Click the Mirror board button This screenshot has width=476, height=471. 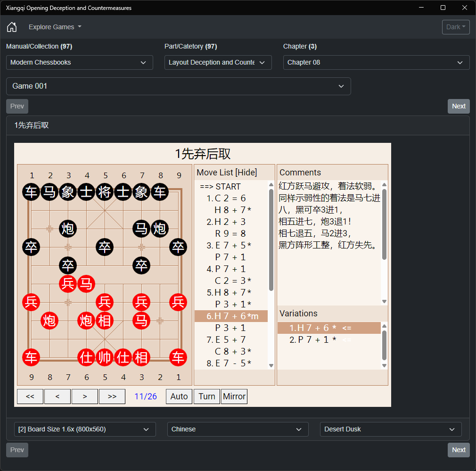click(234, 397)
